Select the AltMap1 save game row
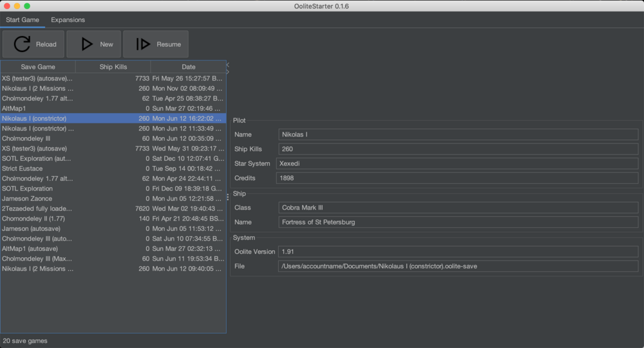Viewport: 644px width, 348px height. (x=39, y=109)
